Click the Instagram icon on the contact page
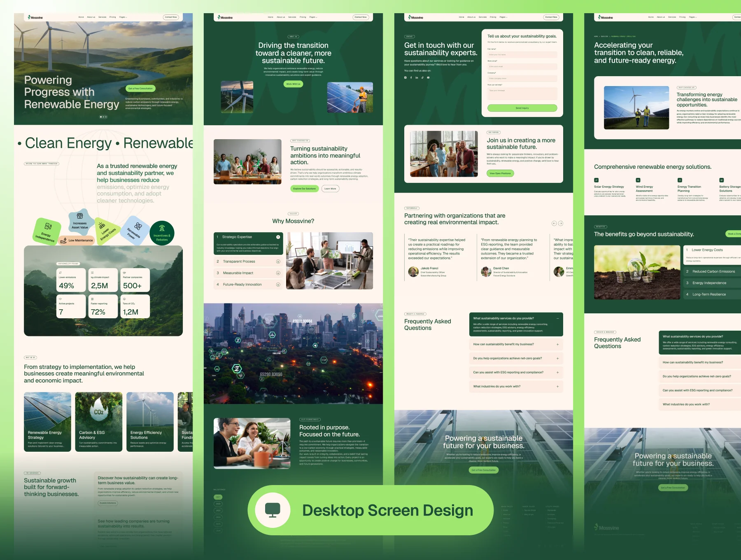Viewport: 741px width, 560px height. [405, 77]
